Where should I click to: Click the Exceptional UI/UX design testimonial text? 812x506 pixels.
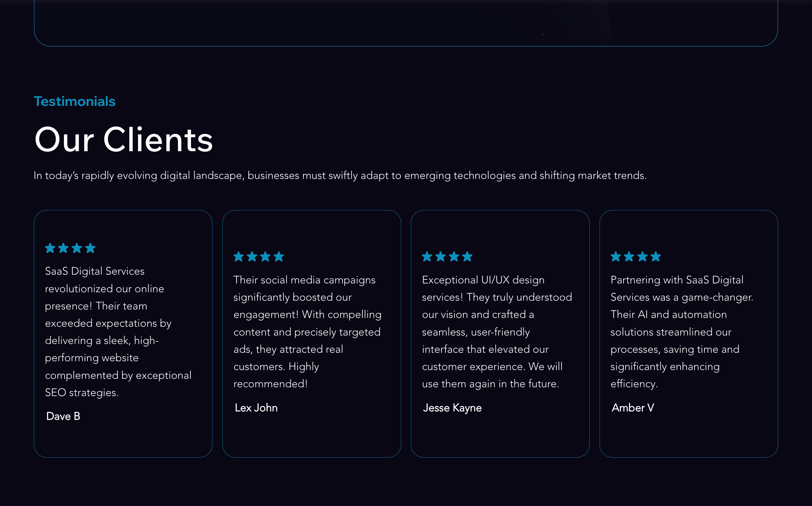[x=497, y=332]
